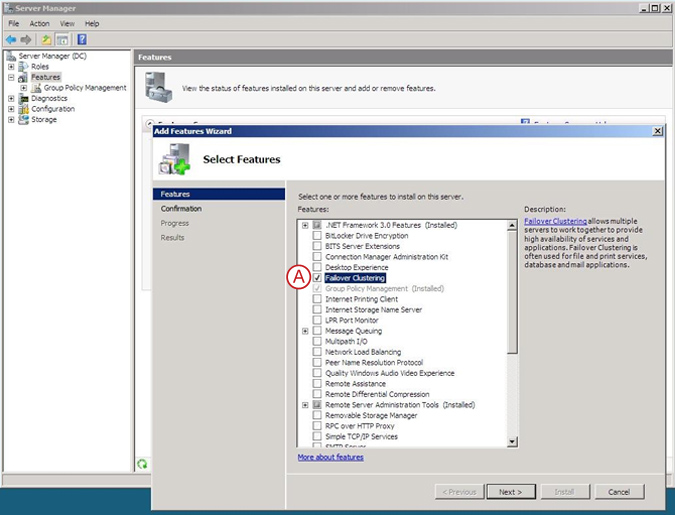Minimize the Server Manager window
Image resolution: width=675 pixels, height=515 pixels.
644,8
